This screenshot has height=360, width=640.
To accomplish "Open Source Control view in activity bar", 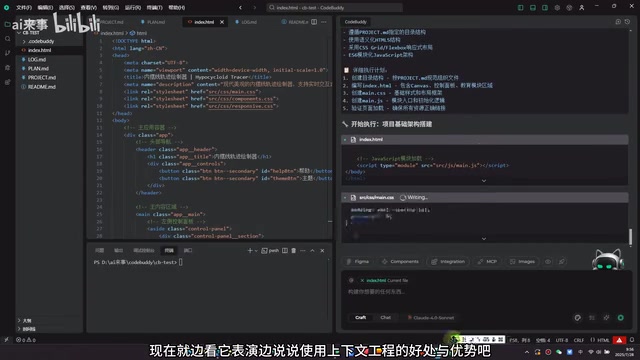I will [7, 53].
